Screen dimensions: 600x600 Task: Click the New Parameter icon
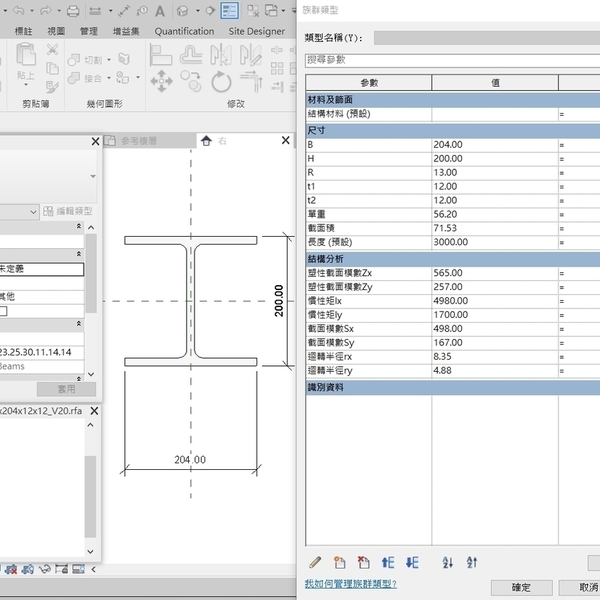[x=339, y=563]
